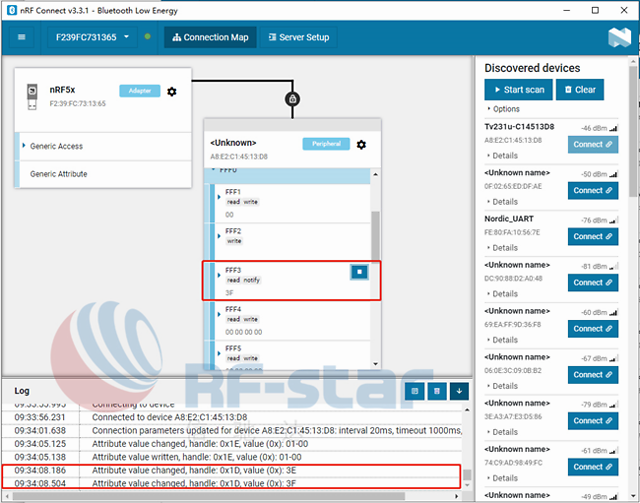Connect to device 06:0E:3C:09:0B:B2
The width and height of the screenshot is (640, 503).
coord(593,375)
